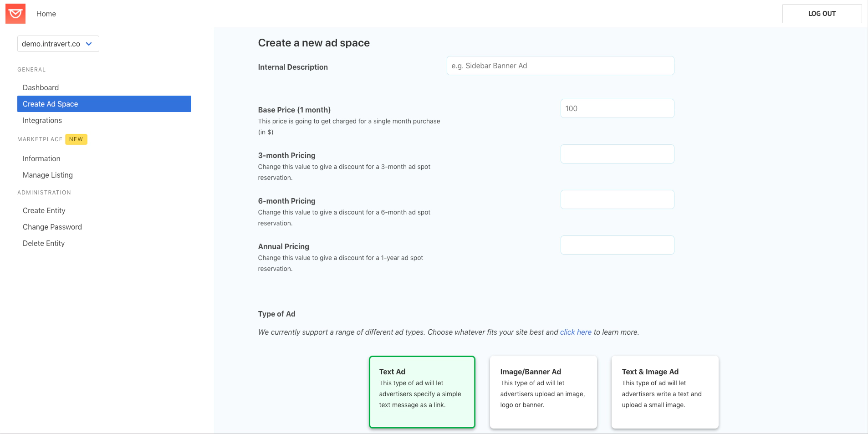Navigate to Change Password
The image size is (868, 434).
pyautogui.click(x=52, y=227)
